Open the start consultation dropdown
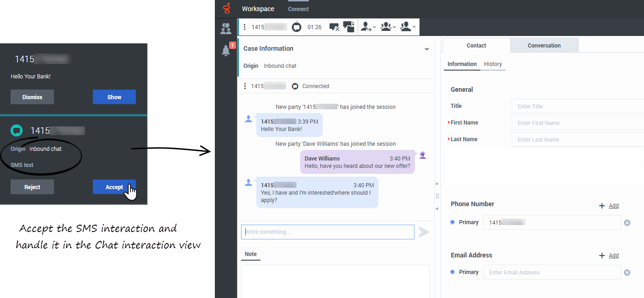 (x=408, y=27)
